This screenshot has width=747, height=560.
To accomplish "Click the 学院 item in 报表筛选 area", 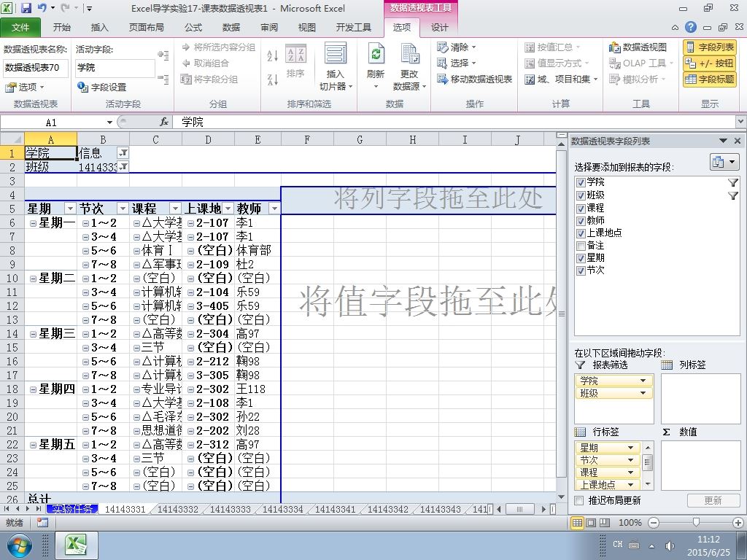I will (614, 381).
